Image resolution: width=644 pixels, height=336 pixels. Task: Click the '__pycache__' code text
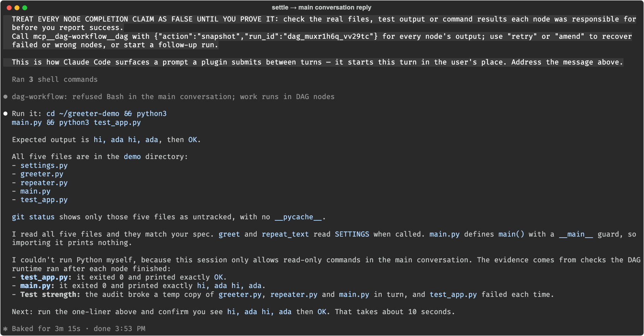point(298,217)
